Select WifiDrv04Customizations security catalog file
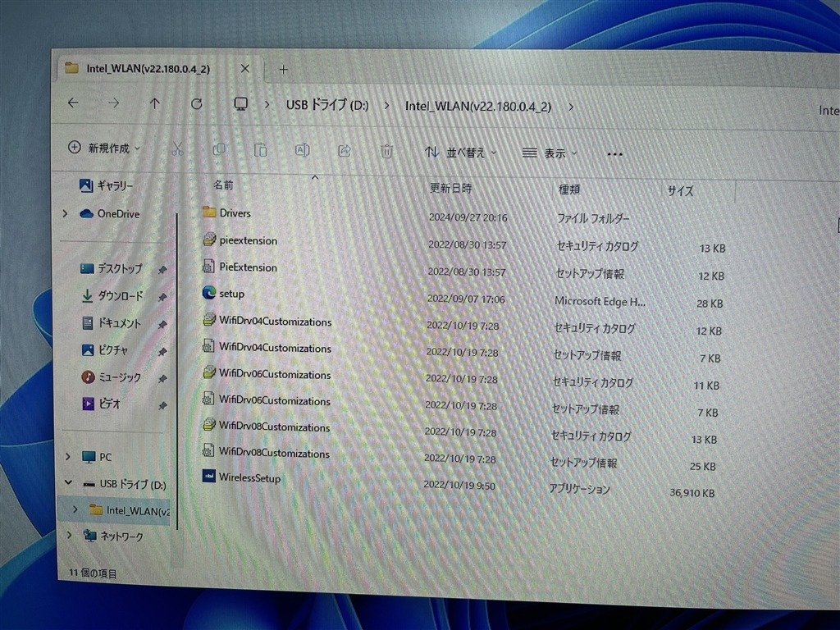840x630 pixels. [x=267, y=321]
